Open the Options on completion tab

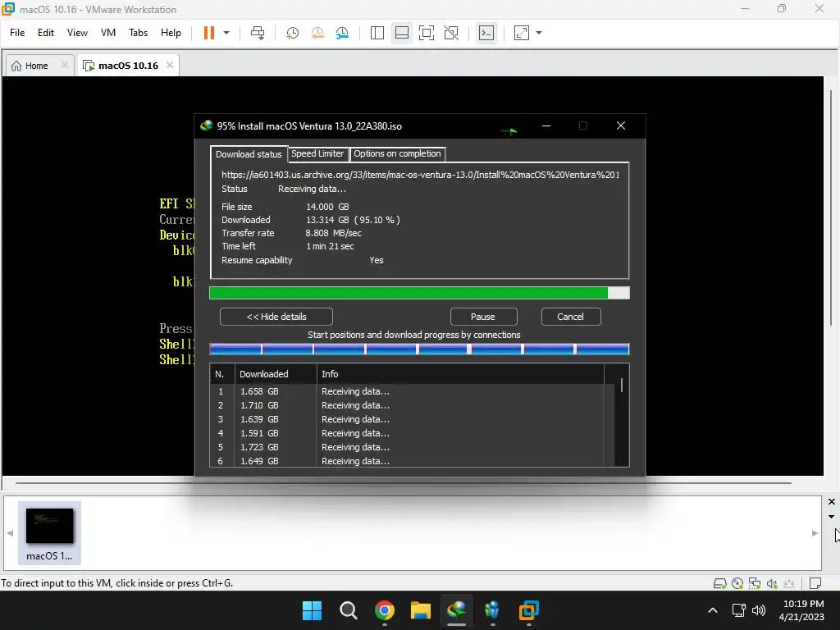[x=397, y=153]
